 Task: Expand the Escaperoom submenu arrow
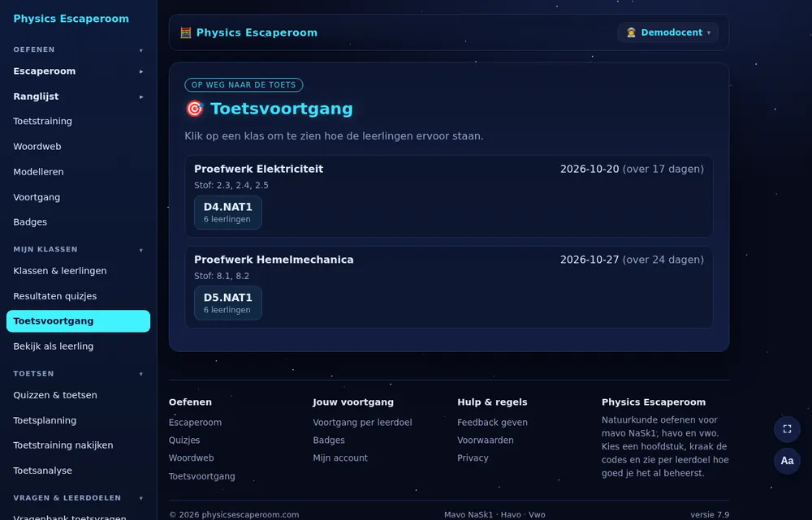(x=140, y=71)
